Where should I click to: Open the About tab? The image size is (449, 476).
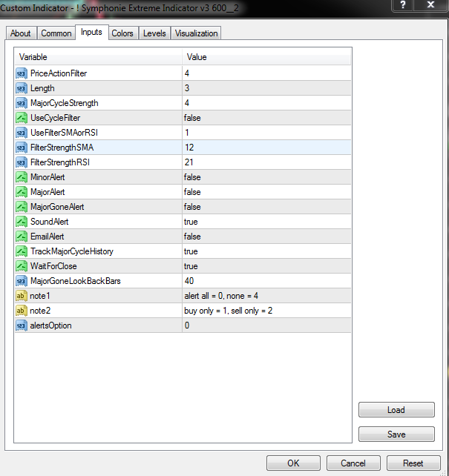tap(21, 33)
